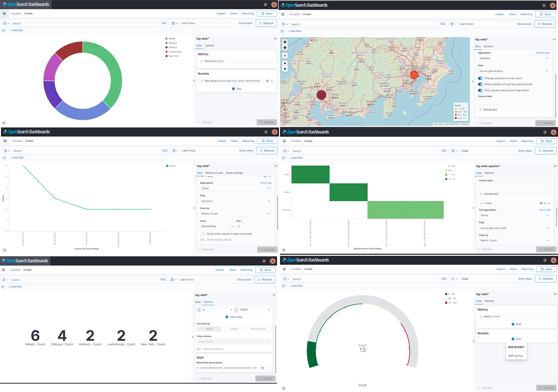Choose Split group in Add Bucket popup
This screenshot has height=392, width=558.
pos(515,356)
